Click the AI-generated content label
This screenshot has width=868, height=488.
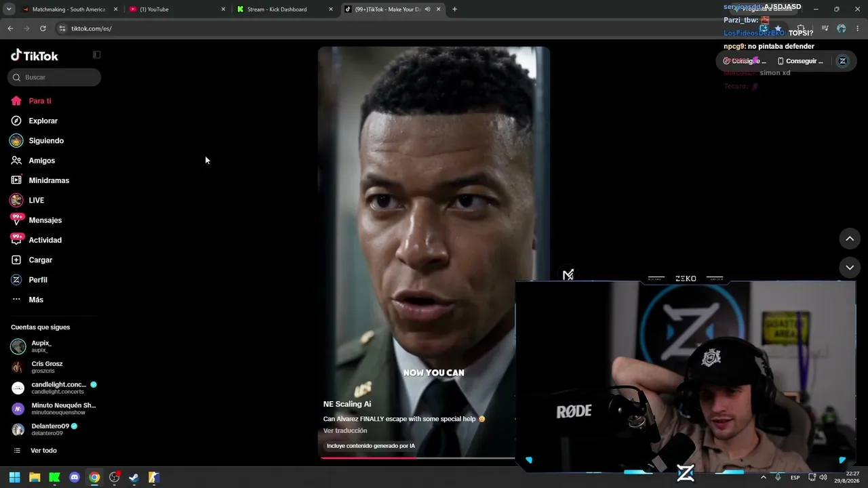coord(371,446)
